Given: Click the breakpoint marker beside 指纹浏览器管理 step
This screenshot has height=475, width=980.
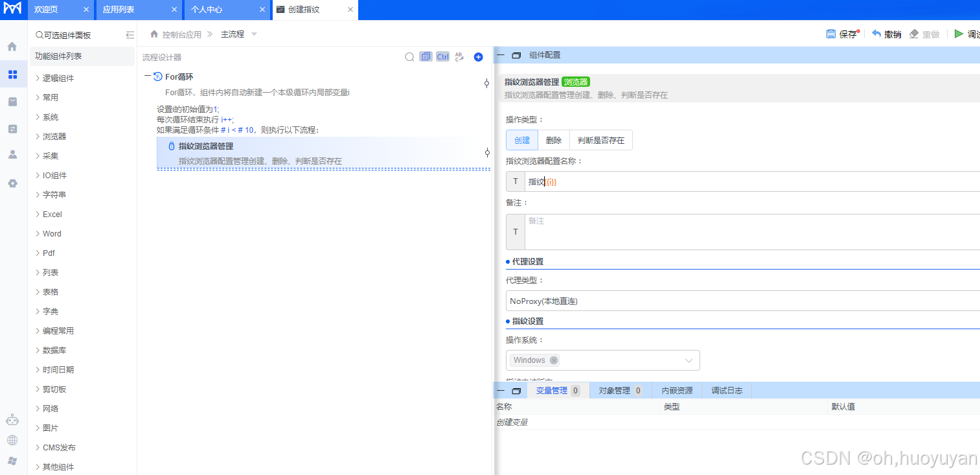Looking at the screenshot, I should [x=487, y=153].
